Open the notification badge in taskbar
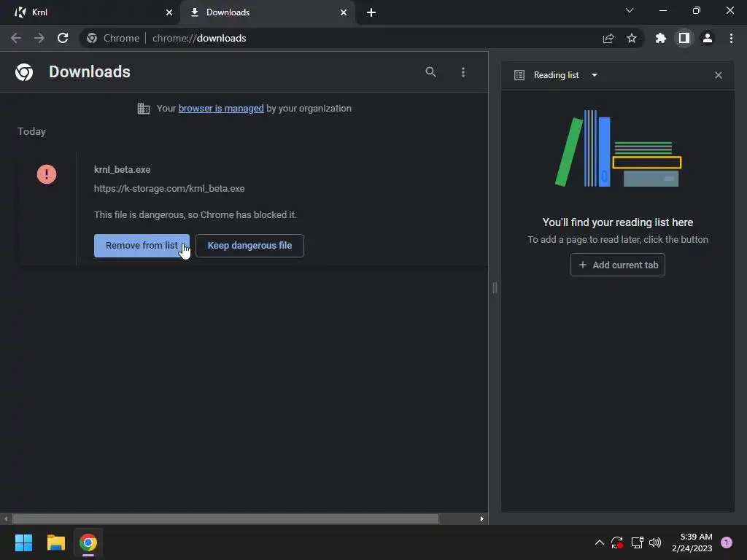The width and height of the screenshot is (747, 560). 727,542
